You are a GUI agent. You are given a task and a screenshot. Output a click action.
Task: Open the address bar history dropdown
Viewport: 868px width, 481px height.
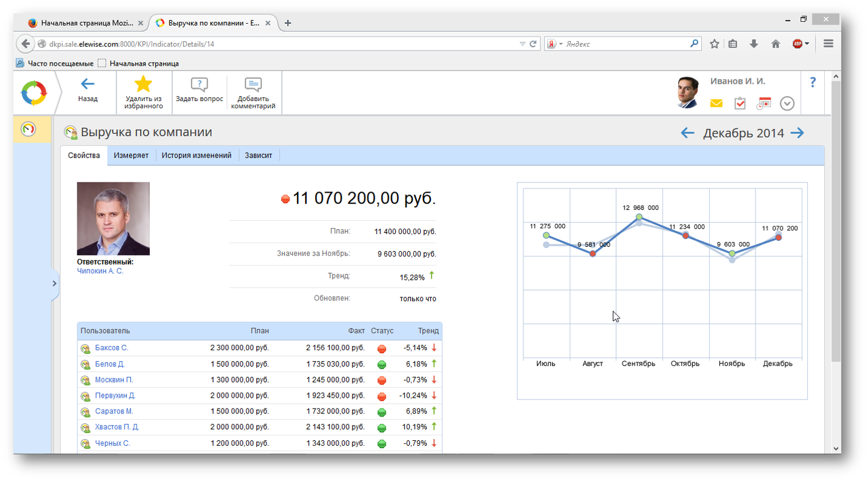tap(522, 44)
